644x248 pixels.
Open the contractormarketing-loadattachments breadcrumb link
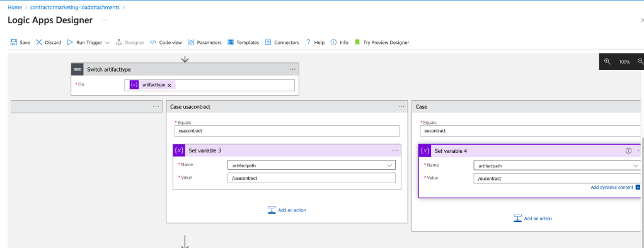[75, 8]
